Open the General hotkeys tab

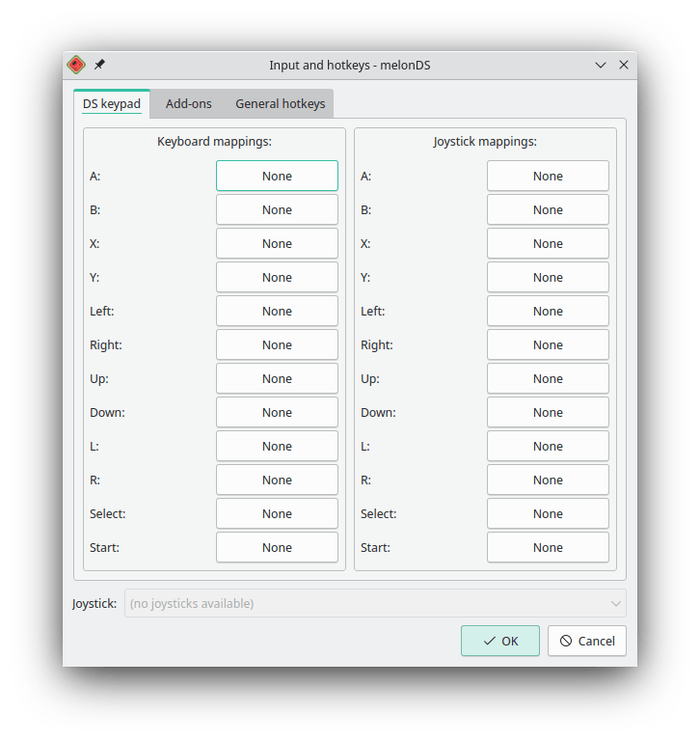coord(280,104)
